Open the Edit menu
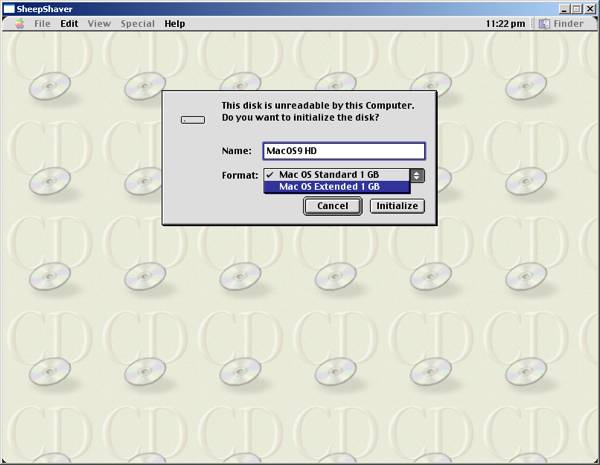Screen dimensions: 600x465 tap(69, 23)
